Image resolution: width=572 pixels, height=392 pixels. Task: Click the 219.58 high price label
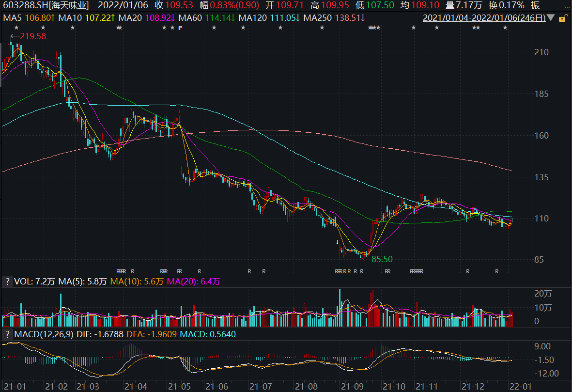(x=33, y=36)
